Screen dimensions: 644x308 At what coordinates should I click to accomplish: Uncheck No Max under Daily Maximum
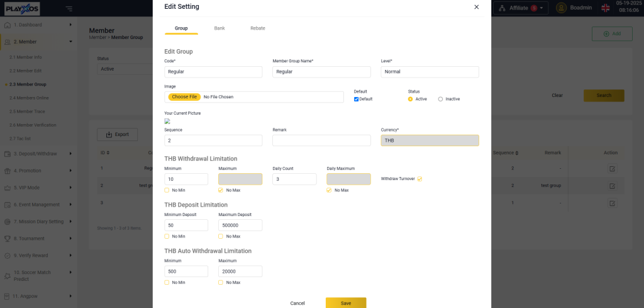(330, 190)
